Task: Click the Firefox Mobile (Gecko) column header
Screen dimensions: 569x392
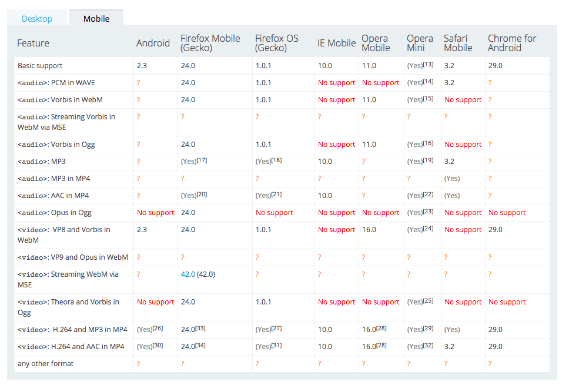Action: click(210, 43)
